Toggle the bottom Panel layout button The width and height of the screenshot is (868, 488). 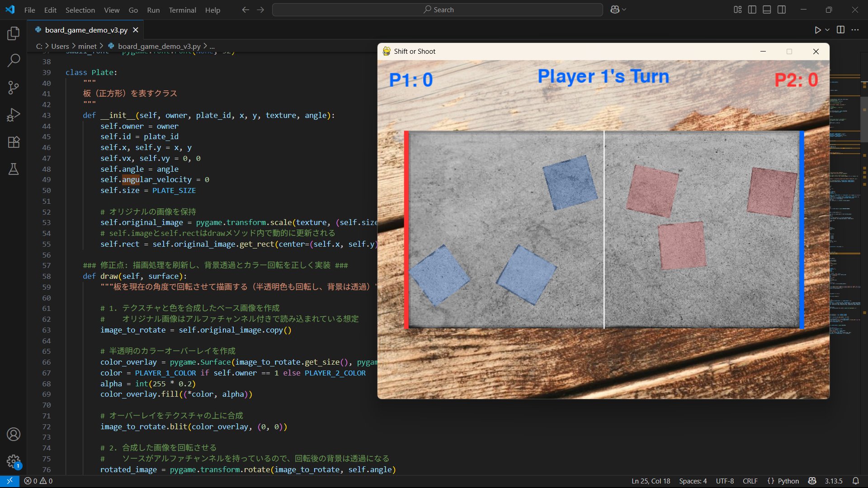click(767, 9)
